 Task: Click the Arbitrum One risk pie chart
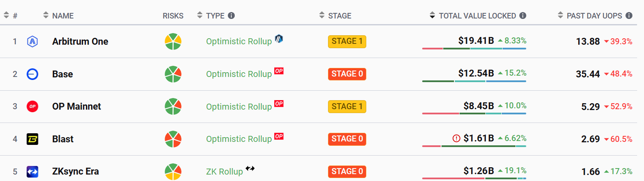(173, 42)
